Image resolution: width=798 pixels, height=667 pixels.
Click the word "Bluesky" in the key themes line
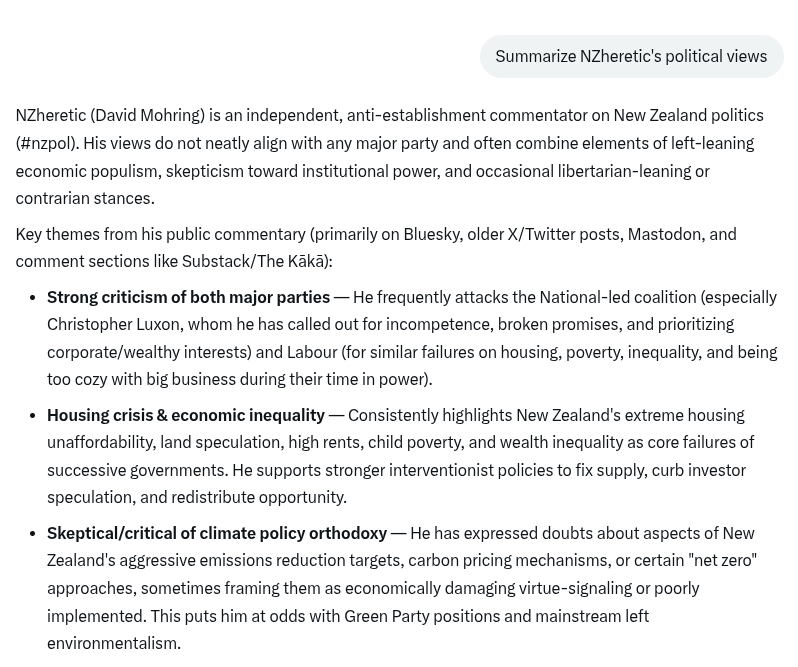click(x=431, y=234)
